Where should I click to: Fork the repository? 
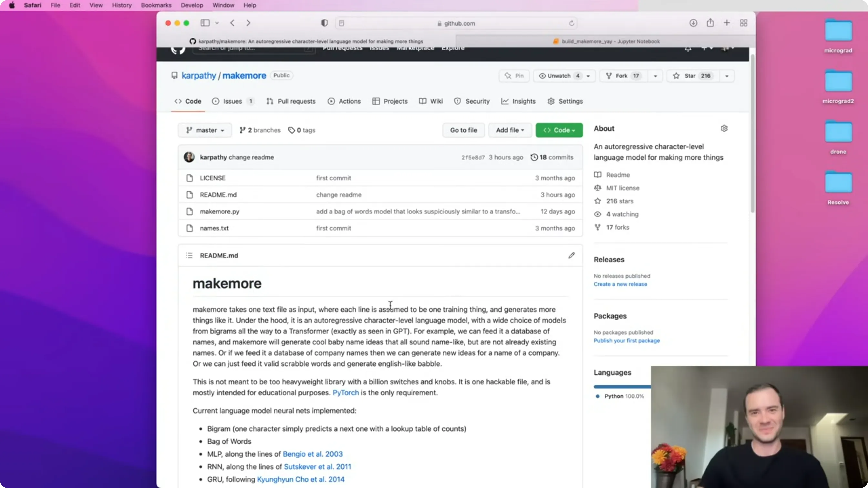click(x=623, y=76)
